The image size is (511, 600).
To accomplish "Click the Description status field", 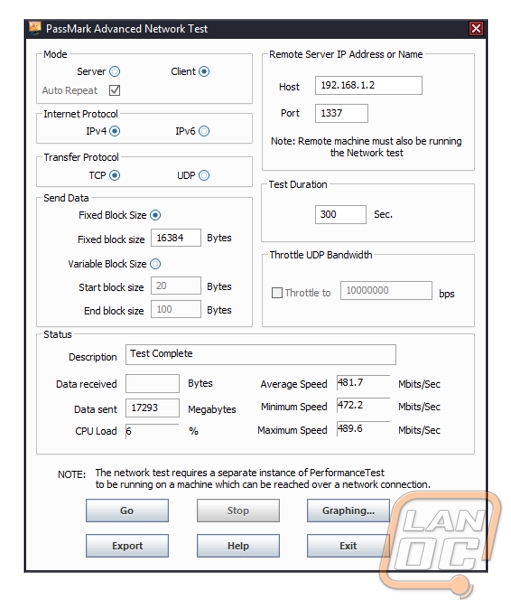I will (x=261, y=354).
